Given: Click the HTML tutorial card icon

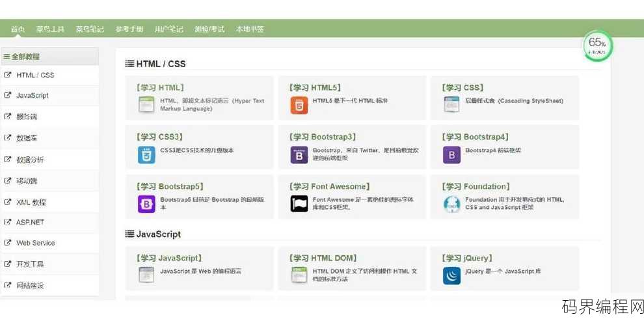Looking at the screenshot, I should (146, 105).
